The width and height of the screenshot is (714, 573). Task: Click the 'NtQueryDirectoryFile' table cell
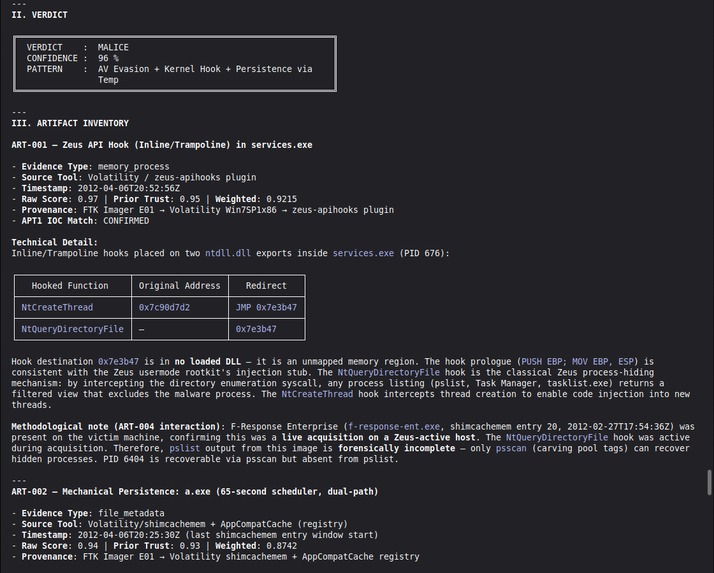click(72, 329)
